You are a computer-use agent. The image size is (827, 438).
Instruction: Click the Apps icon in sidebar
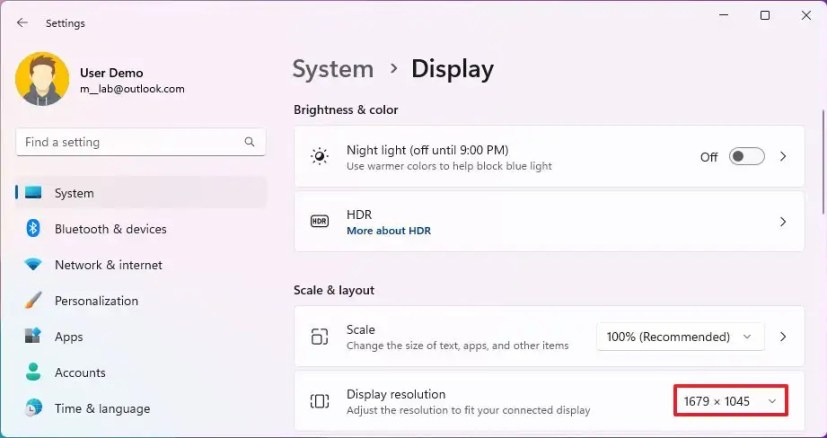[33, 337]
